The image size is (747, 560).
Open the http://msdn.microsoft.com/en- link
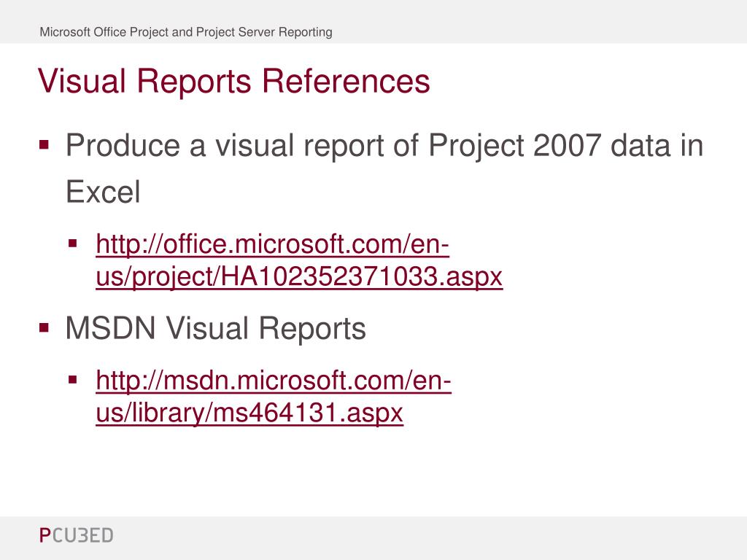click(x=274, y=380)
